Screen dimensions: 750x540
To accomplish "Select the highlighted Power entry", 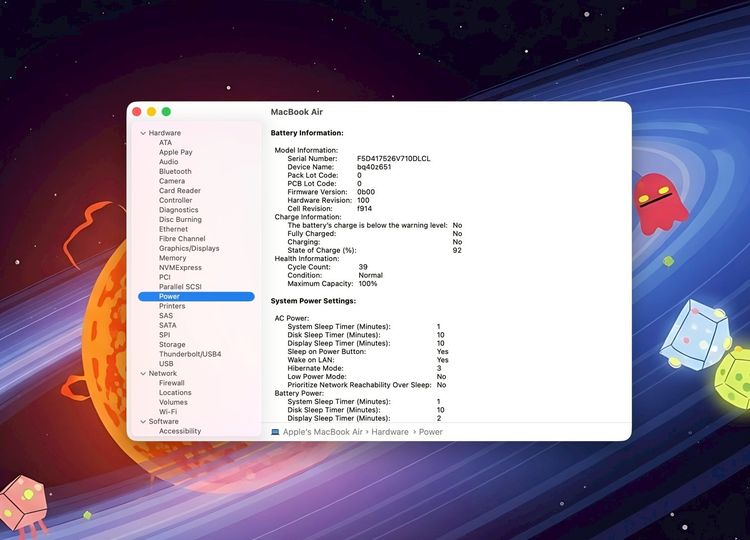I will pyautogui.click(x=196, y=297).
